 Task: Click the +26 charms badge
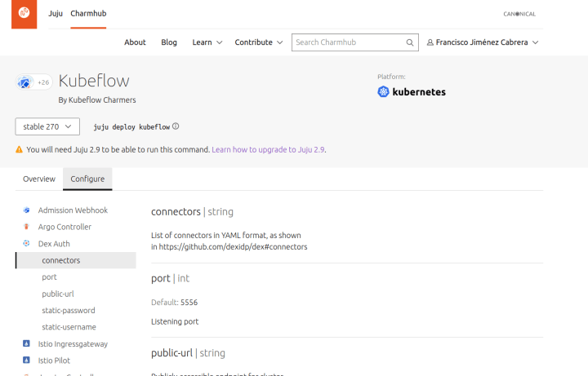pos(43,82)
